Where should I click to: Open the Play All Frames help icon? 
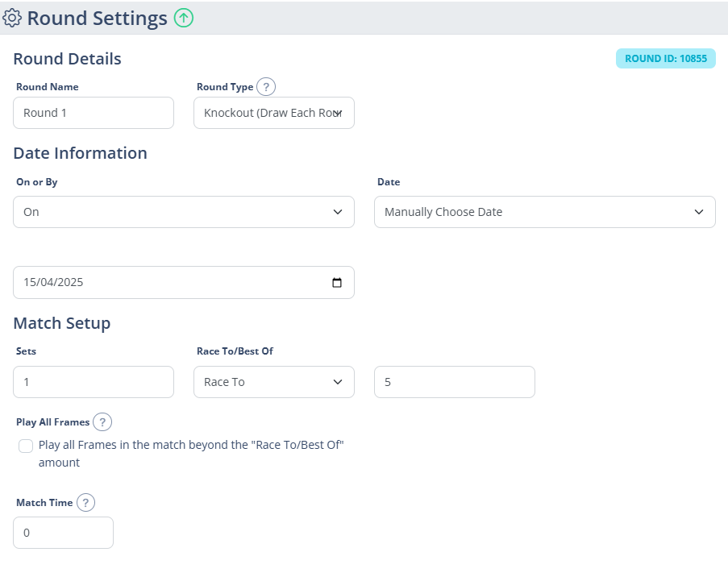click(x=102, y=422)
